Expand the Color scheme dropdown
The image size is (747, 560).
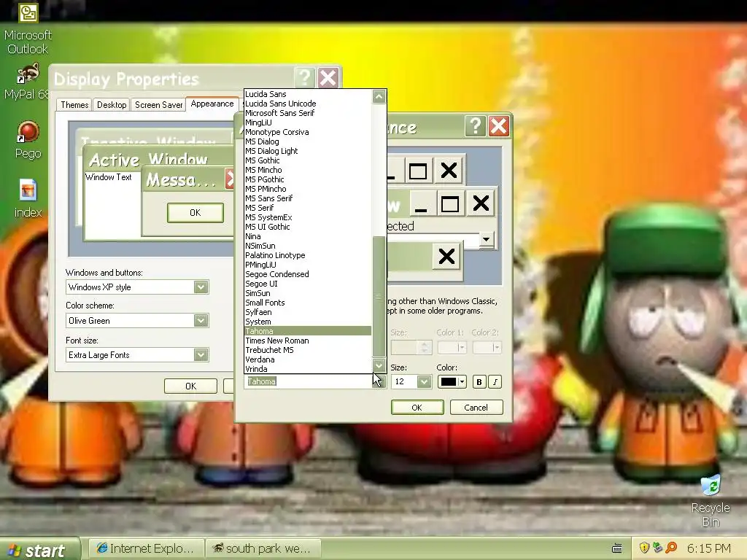tap(201, 321)
